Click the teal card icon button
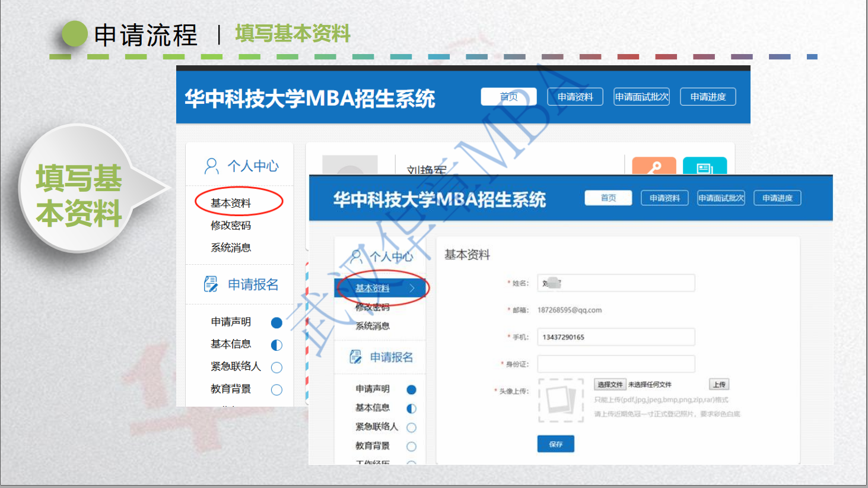 click(x=705, y=166)
